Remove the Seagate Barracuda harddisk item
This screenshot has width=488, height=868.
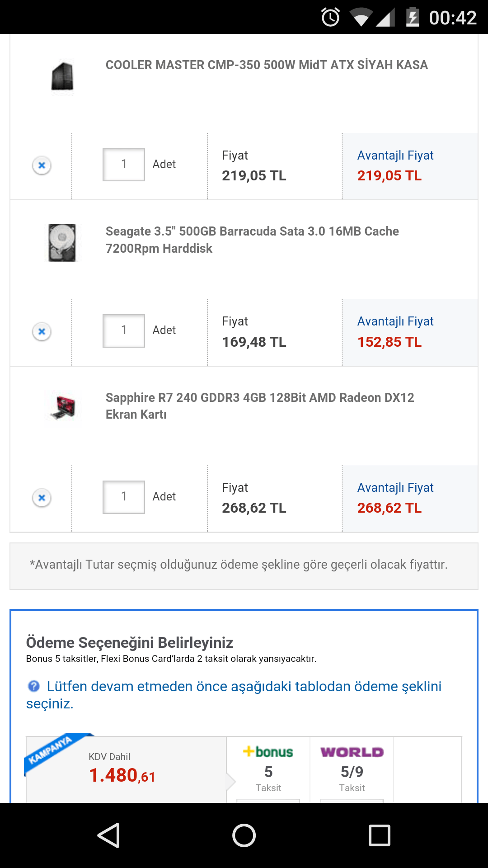point(42,331)
